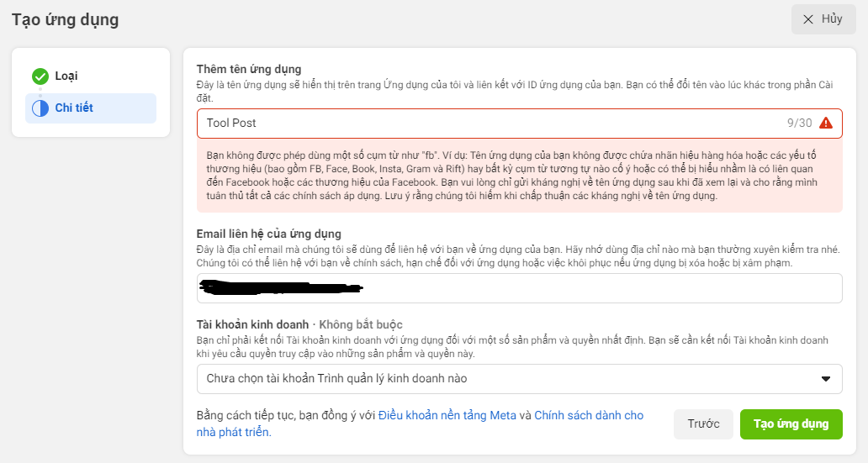Click the red error message box
Screen dimensions: 868x463
click(519, 176)
